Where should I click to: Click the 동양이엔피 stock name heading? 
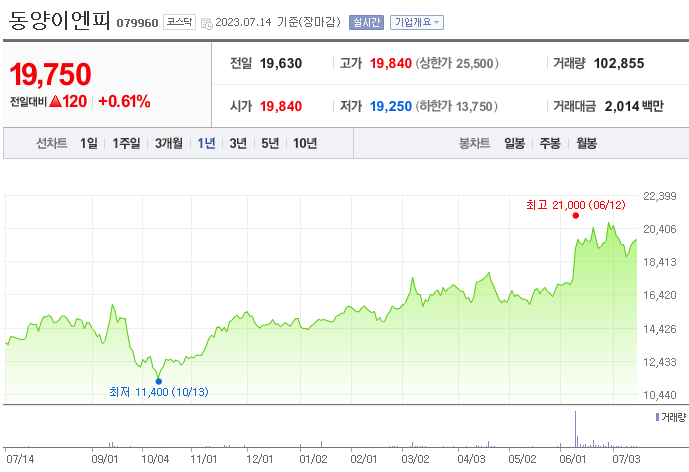(59, 21)
